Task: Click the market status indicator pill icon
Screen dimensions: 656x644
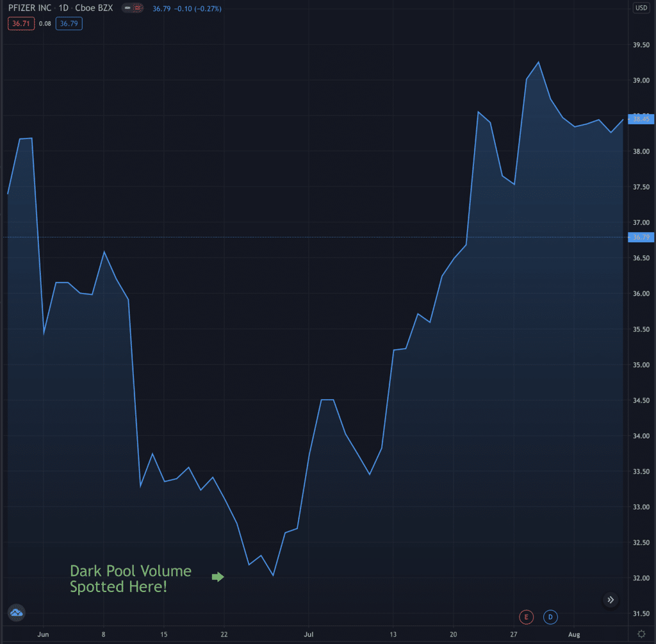Action: pos(133,8)
